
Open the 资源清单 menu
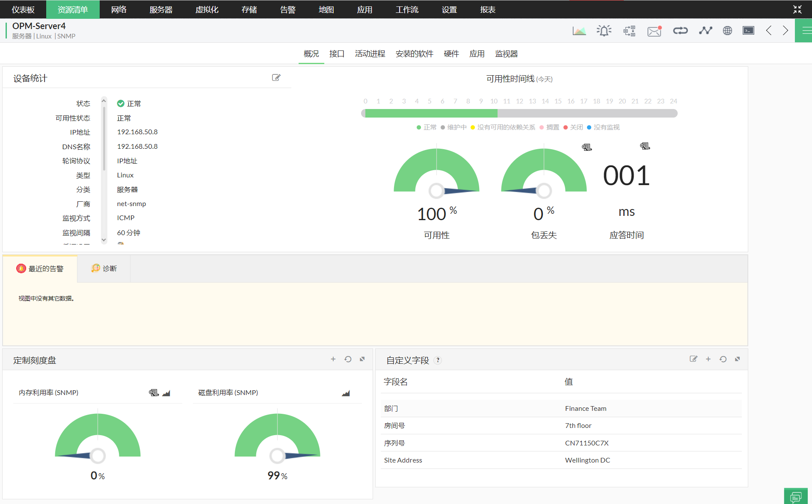pos(73,9)
